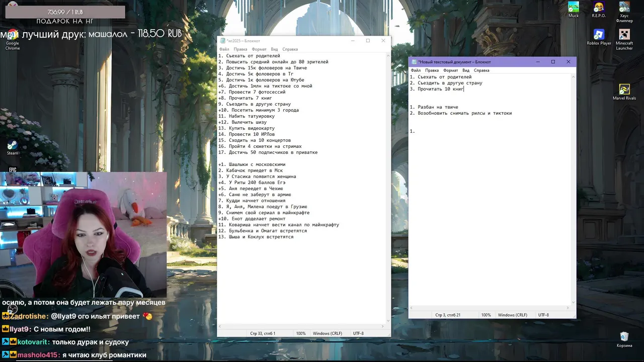Click the line '3. Прочитать 10 книг' in right Notepad
Image resolution: width=644 pixels, height=362 pixels.
tap(437, 89)
